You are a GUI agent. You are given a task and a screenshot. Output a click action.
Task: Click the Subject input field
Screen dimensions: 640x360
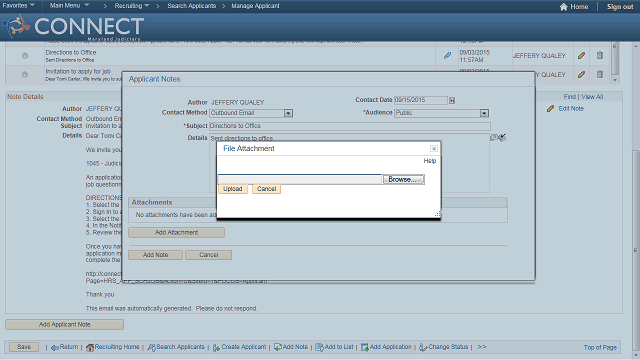click(x=350, y=126)
